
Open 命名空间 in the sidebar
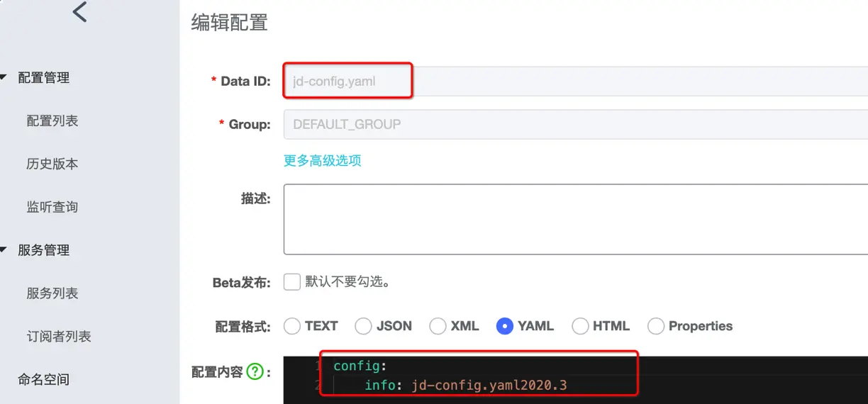(44, 379)
